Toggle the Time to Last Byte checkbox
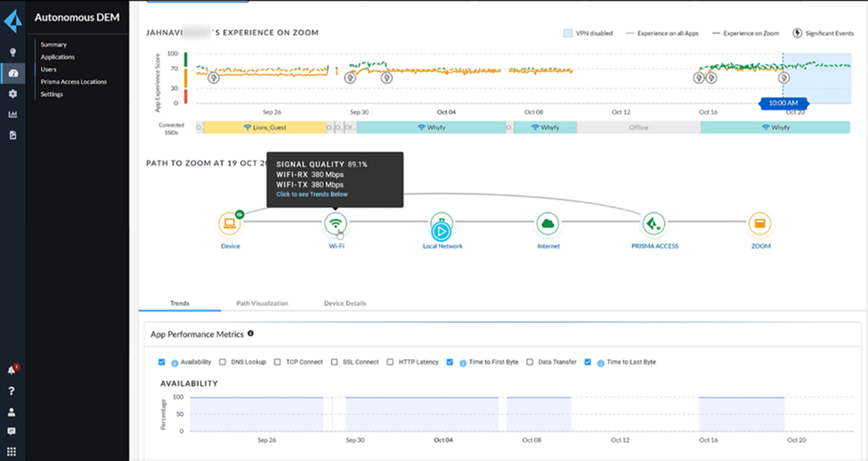Screen dimensions: 868x461 587,362
